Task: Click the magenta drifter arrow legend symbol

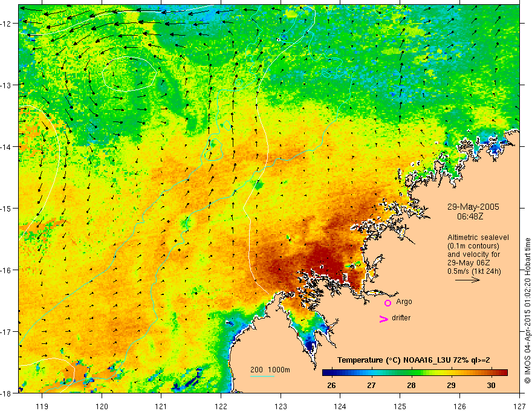Action: point(384,319)
